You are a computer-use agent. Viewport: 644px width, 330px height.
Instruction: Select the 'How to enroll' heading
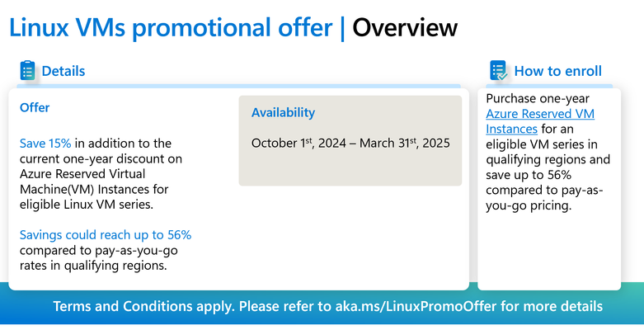557,71
